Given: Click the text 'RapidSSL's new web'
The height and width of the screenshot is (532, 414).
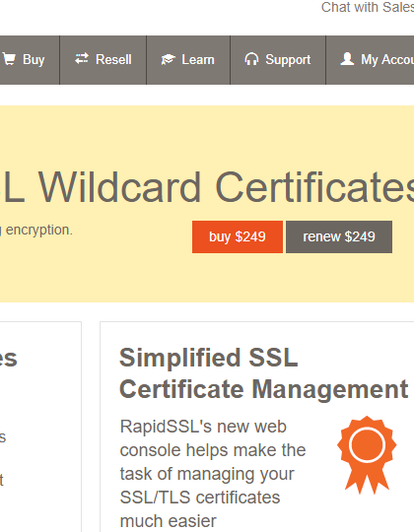Looking at the screenshot, I should tap(203, 427).
